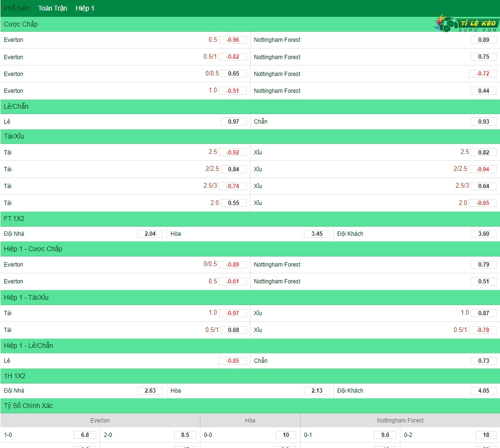This screenshot has height=448, width=500.
Task: Click the Tài/Xỉu full-match section header
Action: click(250, 136)
